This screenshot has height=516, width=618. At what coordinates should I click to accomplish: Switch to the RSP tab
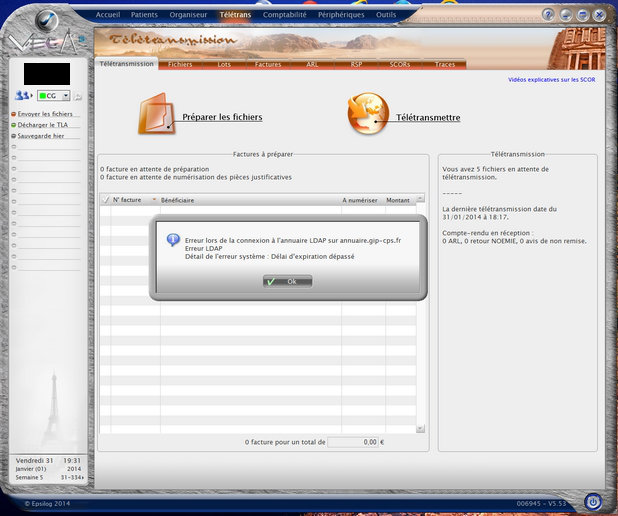point(356,64)
